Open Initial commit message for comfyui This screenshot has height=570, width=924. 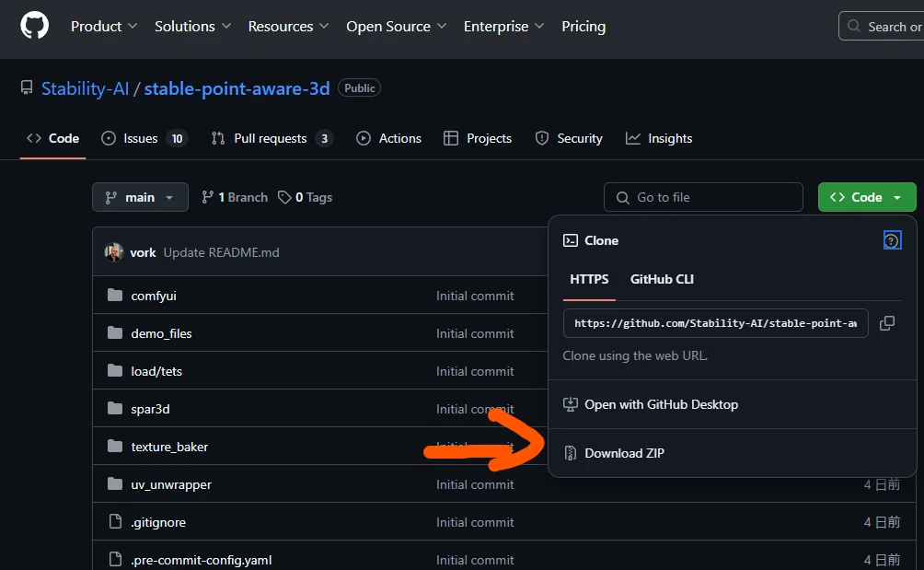pos(475,296)
